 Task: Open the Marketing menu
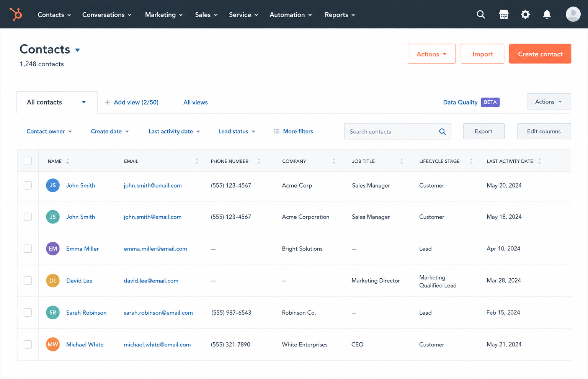point(164,15)
